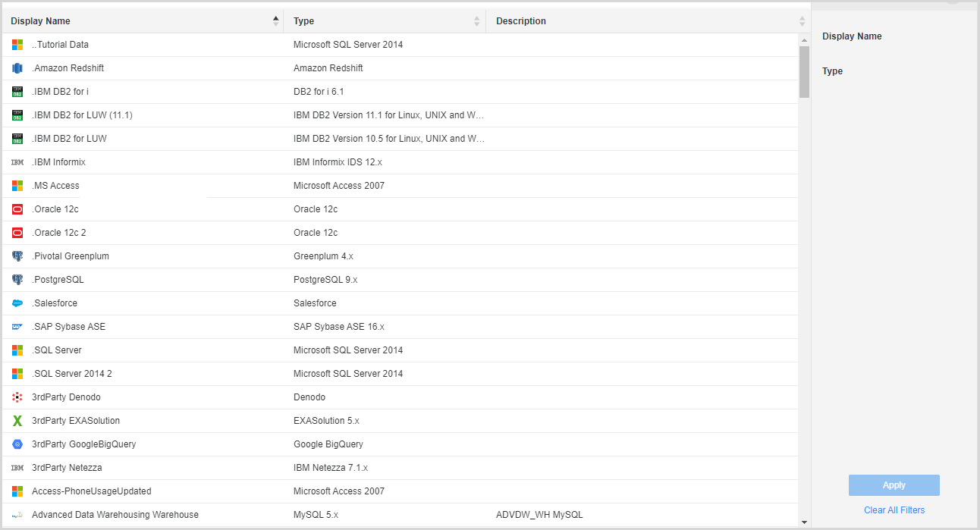This screenshot has height=530, width=980.
Task: Sort by the Description column arrows
Action: pos(802,21)
